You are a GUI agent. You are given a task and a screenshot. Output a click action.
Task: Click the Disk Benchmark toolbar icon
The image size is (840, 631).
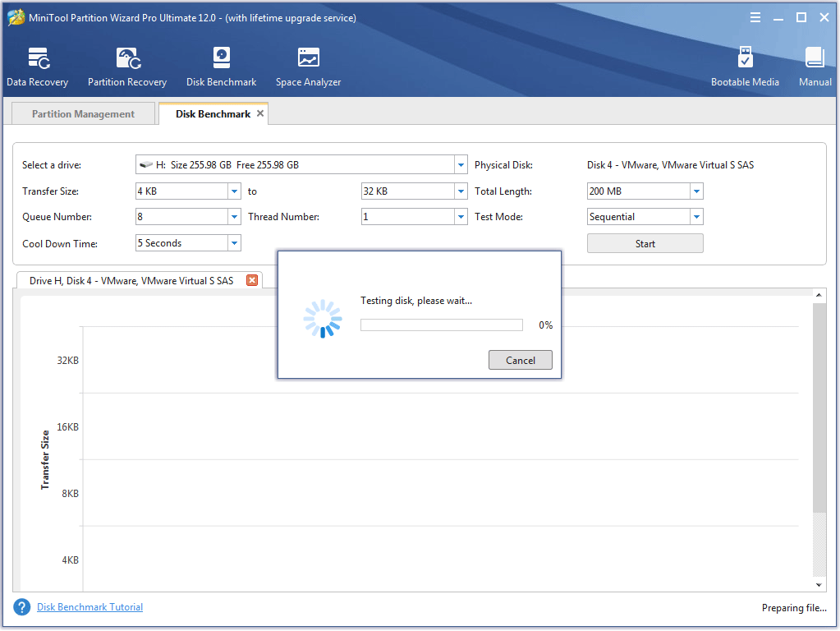[221, 67]
